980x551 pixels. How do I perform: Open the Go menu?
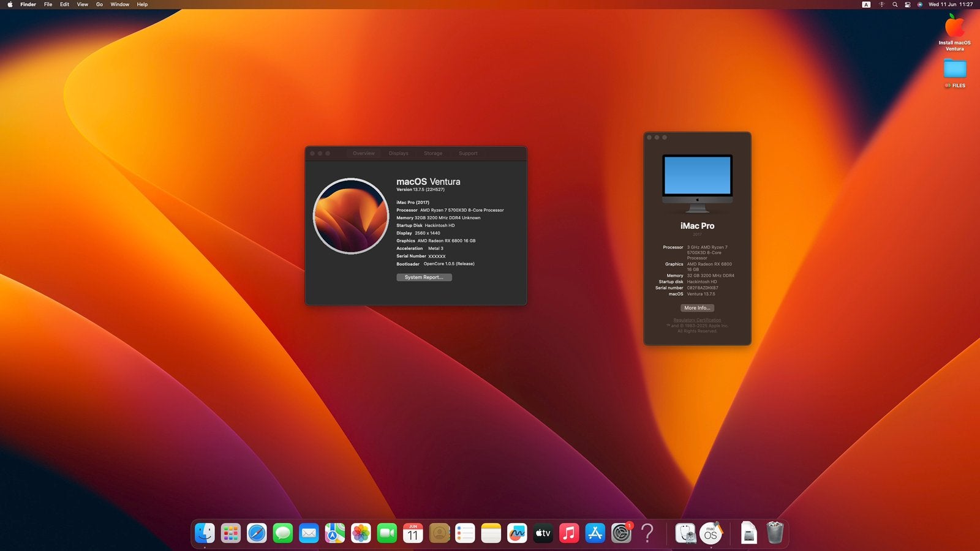(99, 4)
